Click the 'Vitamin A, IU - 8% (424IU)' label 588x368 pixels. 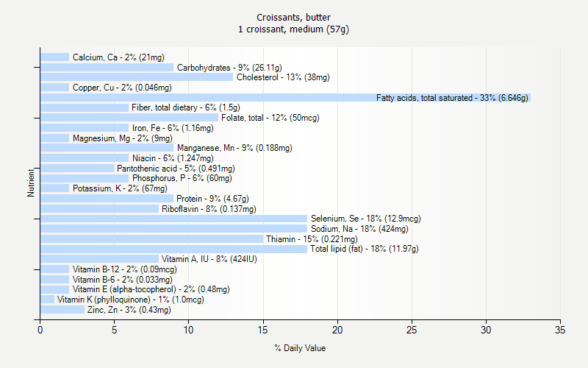[x=209, y=259]
